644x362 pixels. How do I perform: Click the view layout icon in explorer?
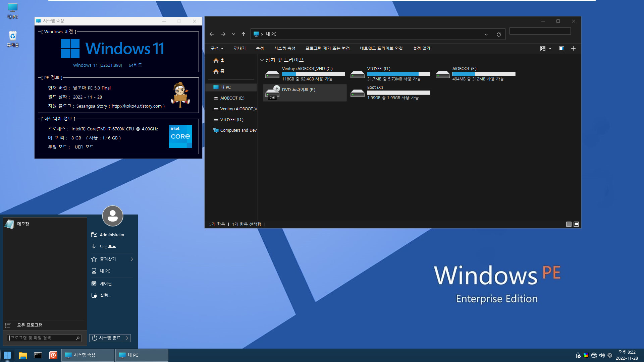543,49
